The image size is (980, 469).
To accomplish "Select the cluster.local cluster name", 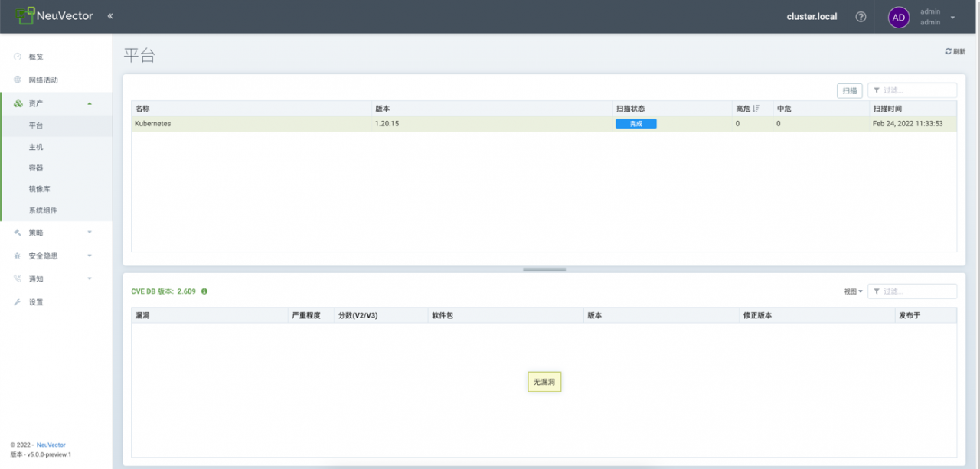I will click(812, 17).
